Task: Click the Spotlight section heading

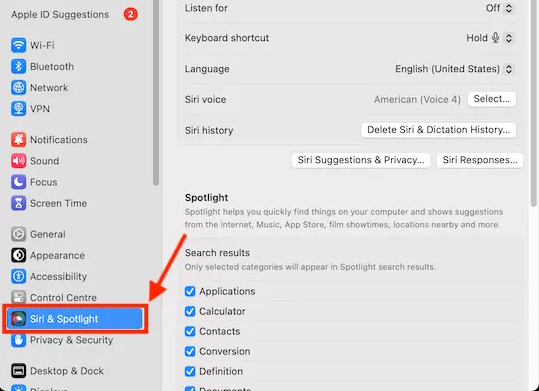Action: (207, 198)
